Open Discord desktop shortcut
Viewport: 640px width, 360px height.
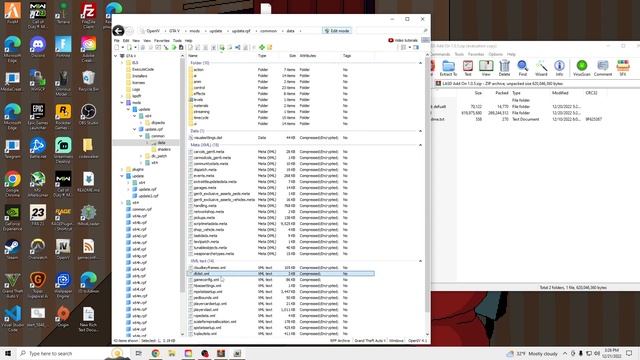(x=38, y=47)
